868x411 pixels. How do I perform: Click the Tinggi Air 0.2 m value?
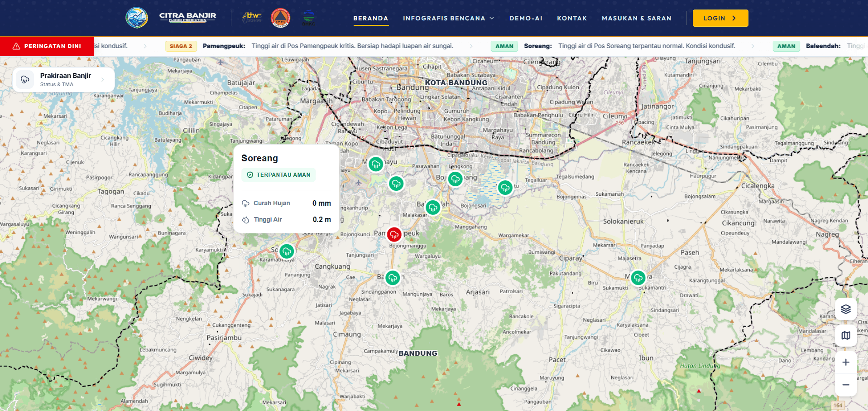coord(321,219)
